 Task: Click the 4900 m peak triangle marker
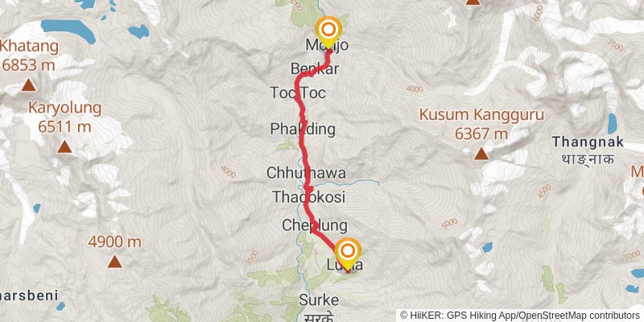[115, 262]
